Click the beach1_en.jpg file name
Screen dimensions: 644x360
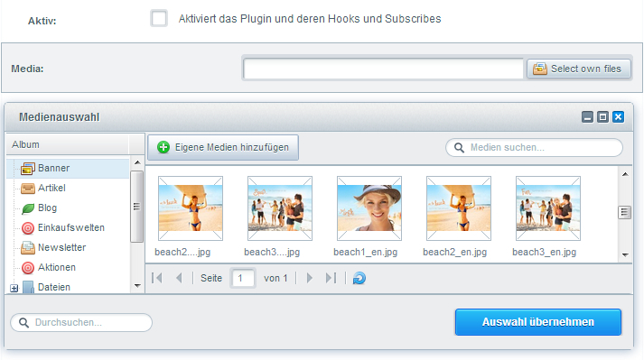tap(366, 252)
